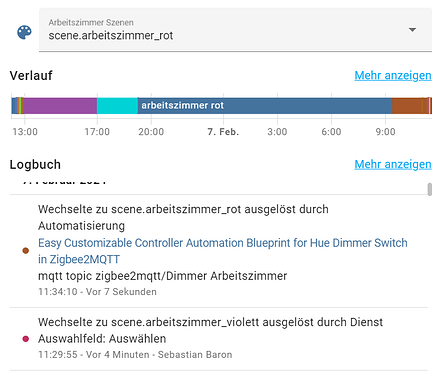Select the Wechselte zu scene.arbeitszimmer_violett entry text
Viewport: 439px width, 375px height.
[210, 322]
